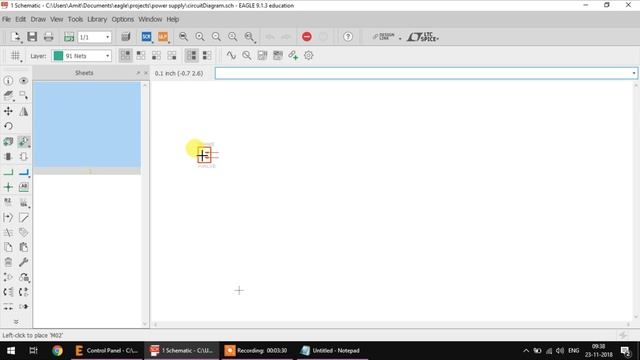Select the green Net drawing tool
Screen dimensions: 640x360
click(8, 172)
